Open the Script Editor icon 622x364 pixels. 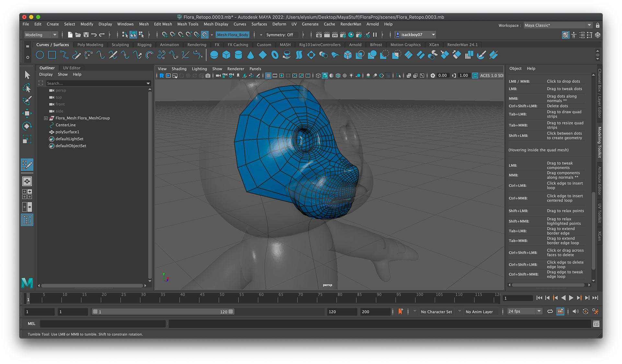596,324
